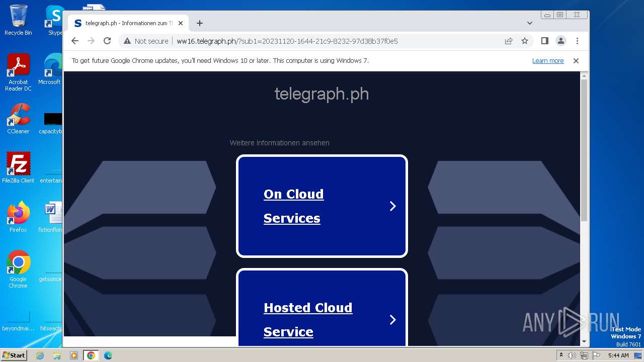Open the side panel
Image resolution: width=644 pixels, height=362 pixels.
coord(544,41)
